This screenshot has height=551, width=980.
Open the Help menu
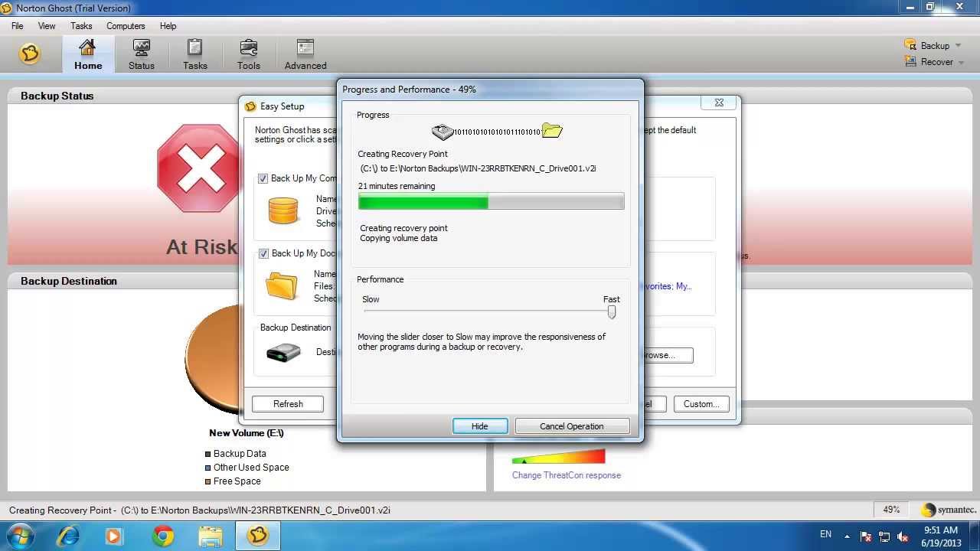168,26
